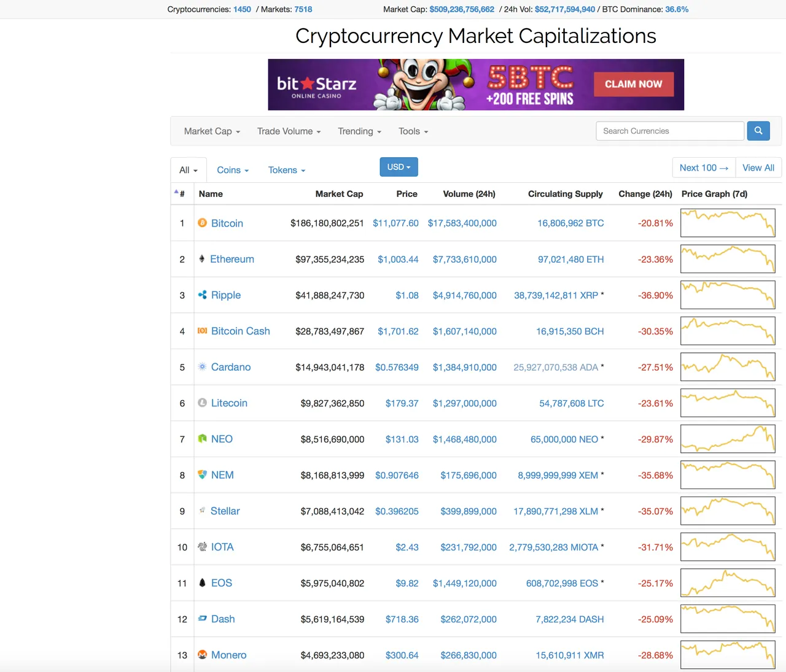The height and width of the screenshot is (672, 786).
Task: Click the IOTA logo icon
Action: [x=202, y=546]
